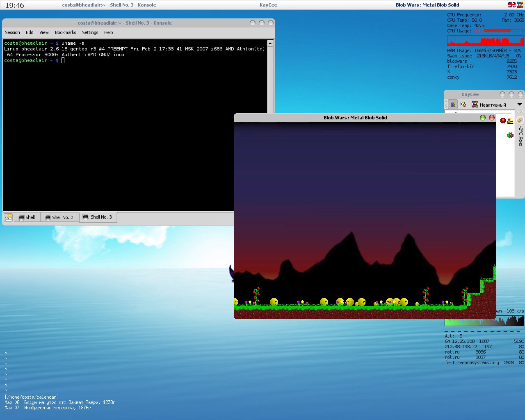Open the Bookmarks menu in Konsole
Screen dimensions: 525x420
click(x=66, y=32)
